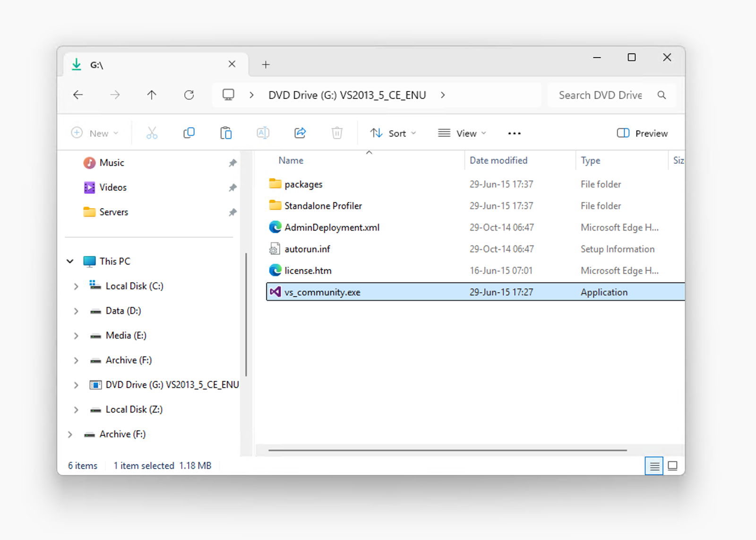Click the horizontal scrollbar in file list
Image resolution: width=756 pixels, height=540 pixels.
pos(447,450)
